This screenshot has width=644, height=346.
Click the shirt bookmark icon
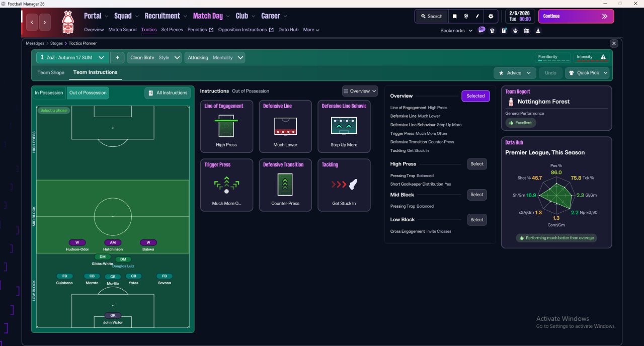[492, 31]
